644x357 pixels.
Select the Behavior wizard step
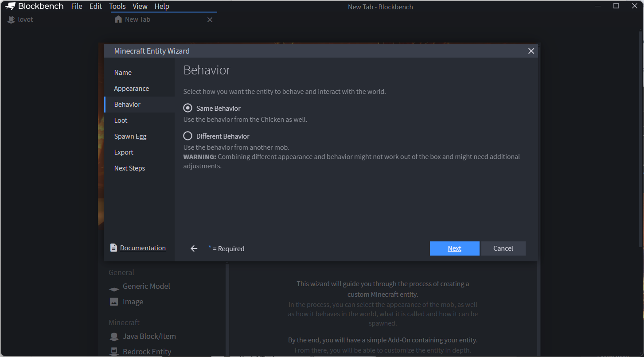(139, 105)
